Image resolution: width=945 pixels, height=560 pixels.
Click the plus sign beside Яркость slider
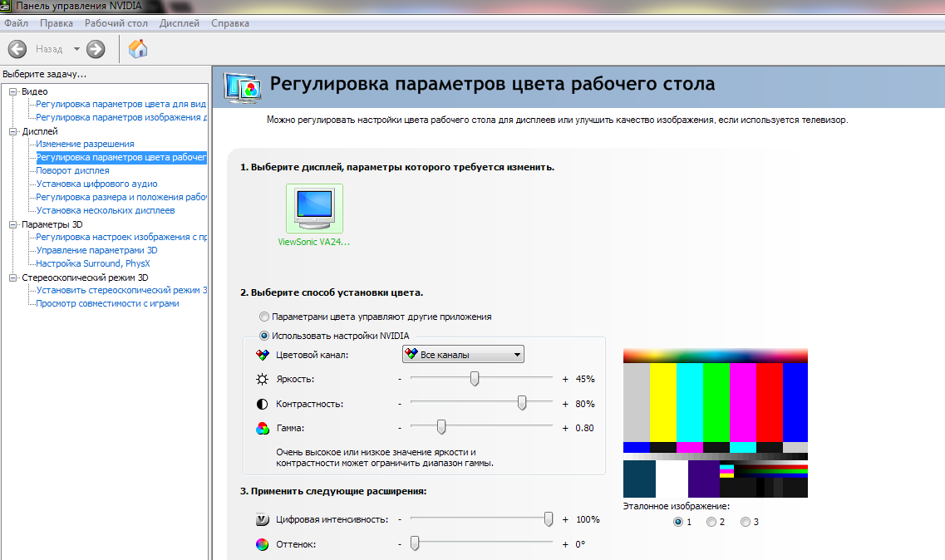pos(565,379)
